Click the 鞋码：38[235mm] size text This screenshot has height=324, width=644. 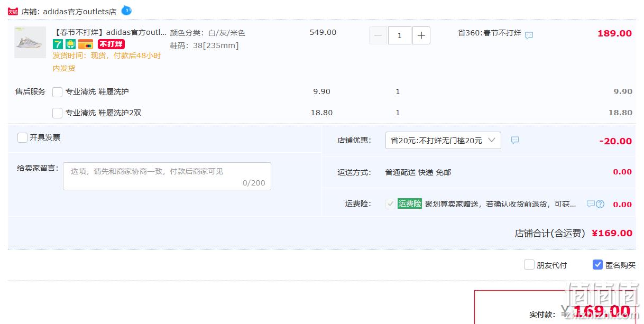tap(204, 45)
